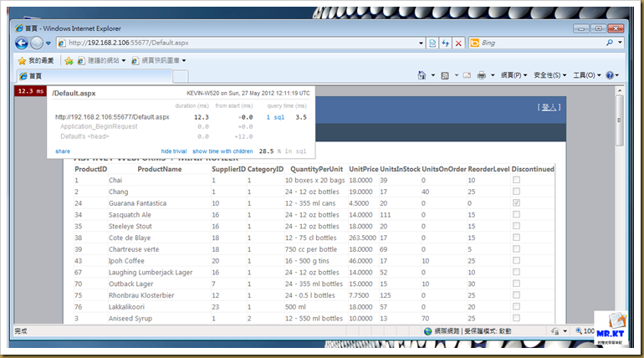Open recent pages dropdown beside Forward button
The height and width of the screenshot is (358, 644).
tap(48, 43)
